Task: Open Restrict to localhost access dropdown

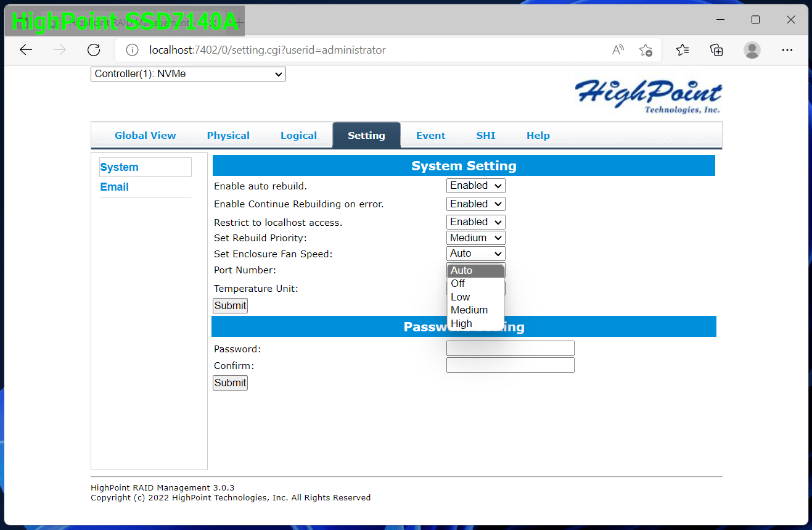Action: click(x=475, y=222)
